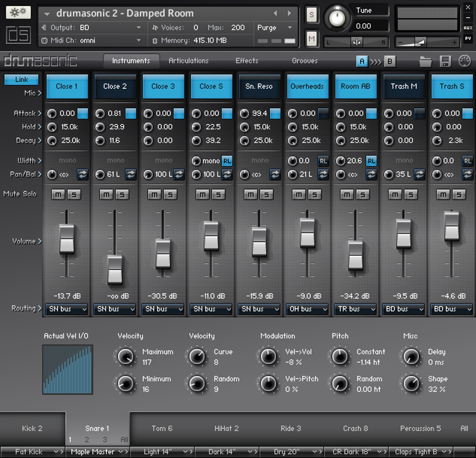This screenshot has height=458, width=476.
Task: Click the Hold knob on Close 2 channel
Action: (100, 127)
